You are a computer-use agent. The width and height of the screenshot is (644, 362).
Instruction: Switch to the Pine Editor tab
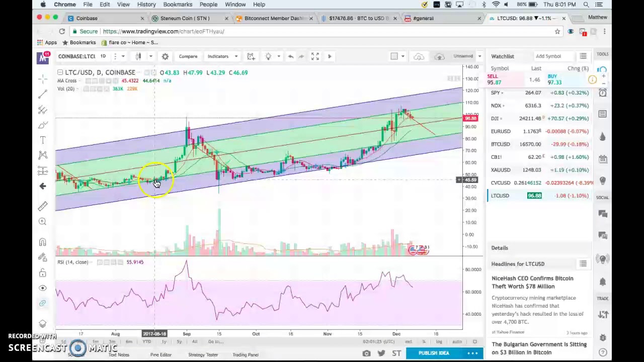[x=161, y=355]
